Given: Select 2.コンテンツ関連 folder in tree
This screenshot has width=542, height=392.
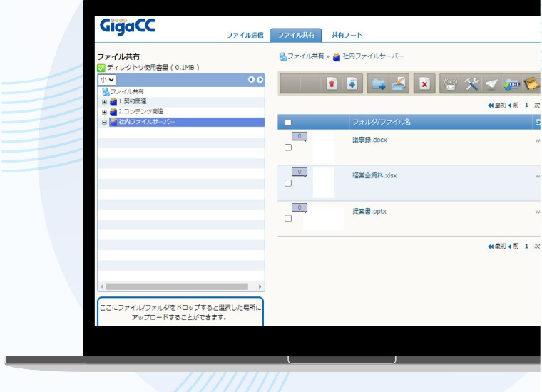Looking at the screenshot, I should pyautogui.click(x=140, y=112).
